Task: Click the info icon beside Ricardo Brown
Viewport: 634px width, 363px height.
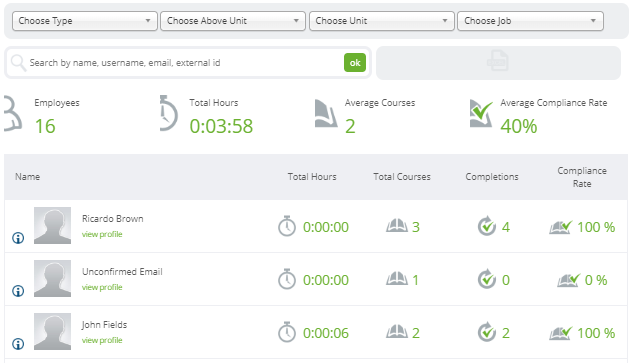Action: click(18, 238)
